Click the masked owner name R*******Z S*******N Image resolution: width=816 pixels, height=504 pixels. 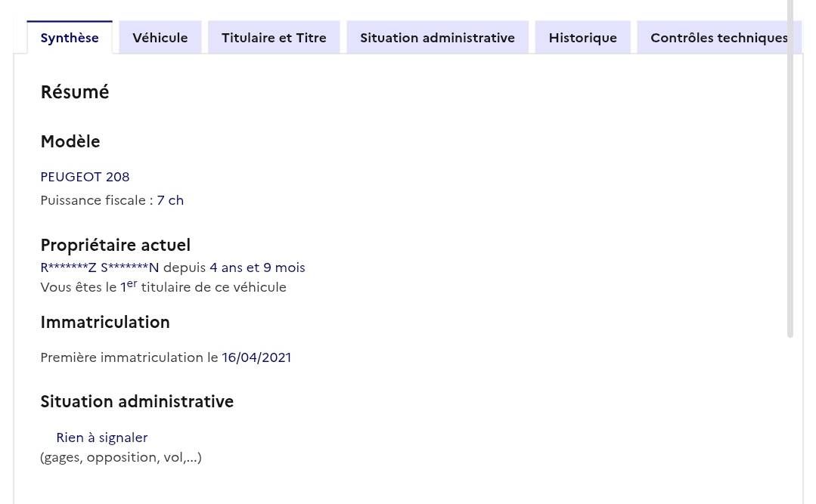pos(100,267)
